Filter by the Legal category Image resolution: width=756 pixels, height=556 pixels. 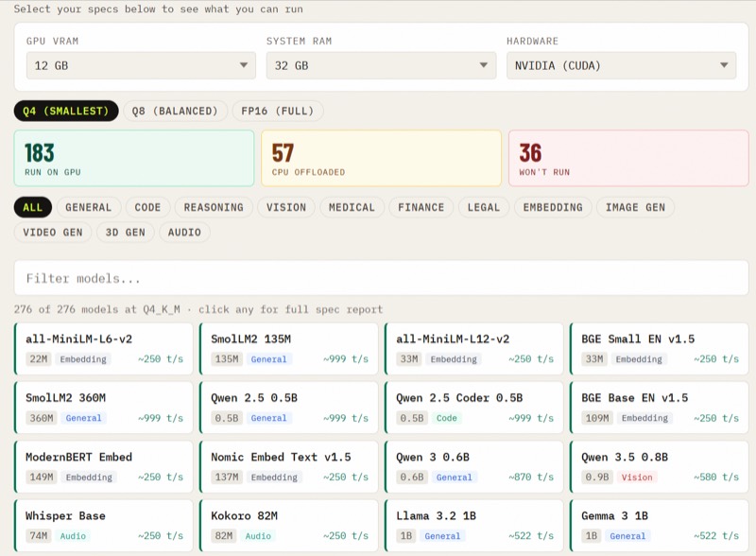tap(484, 207)
